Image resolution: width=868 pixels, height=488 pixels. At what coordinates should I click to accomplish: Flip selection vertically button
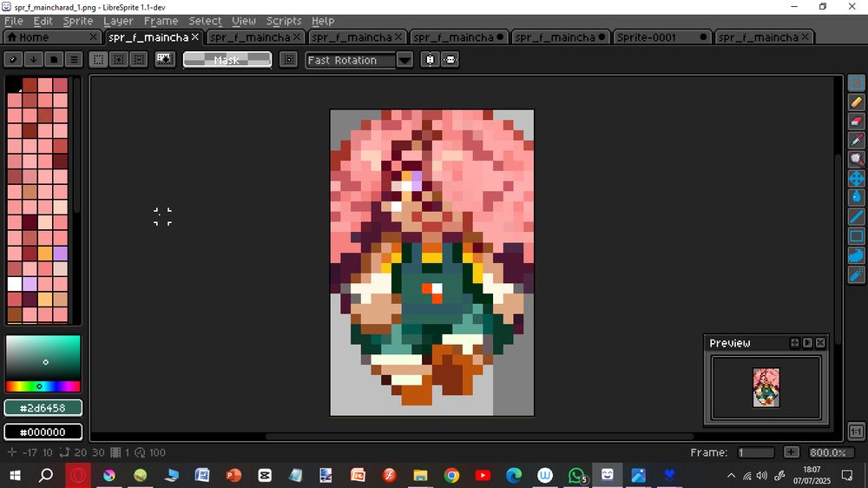(450, 59)
